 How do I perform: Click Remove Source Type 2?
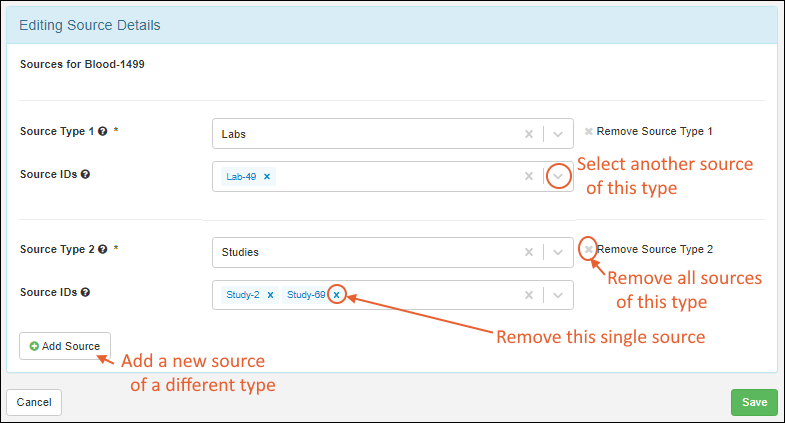650,249
